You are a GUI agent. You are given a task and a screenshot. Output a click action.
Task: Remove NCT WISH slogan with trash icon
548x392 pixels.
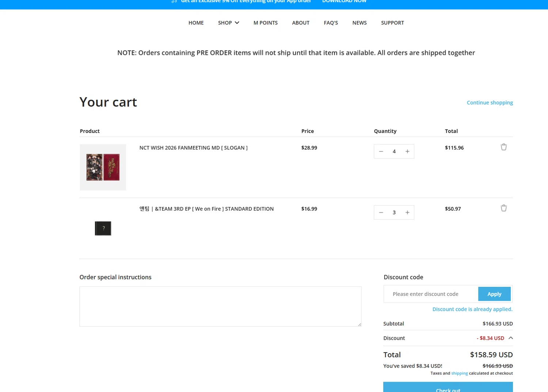pos(503,147)
